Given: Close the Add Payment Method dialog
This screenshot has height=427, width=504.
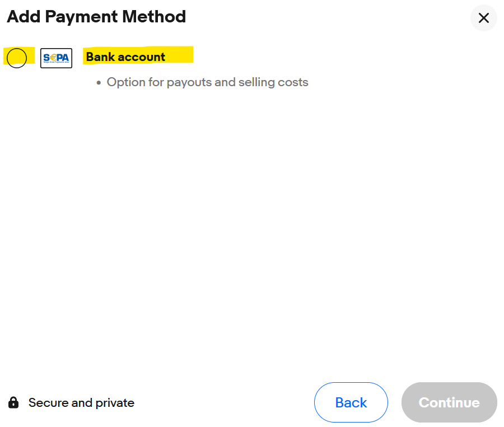Looking at the screenshot, I should coord(483,18).
